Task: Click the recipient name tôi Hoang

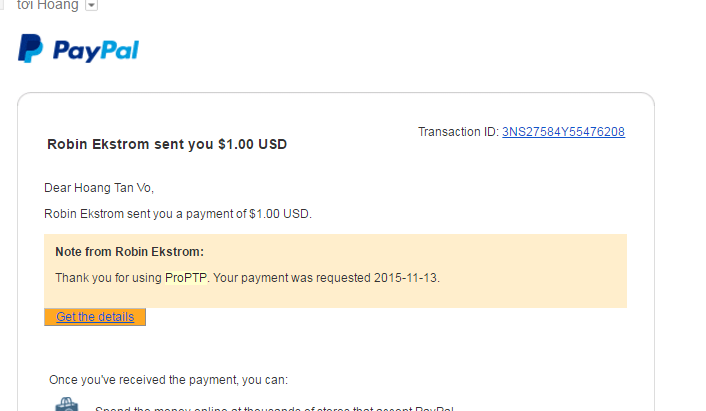Action: click(47, 5)
